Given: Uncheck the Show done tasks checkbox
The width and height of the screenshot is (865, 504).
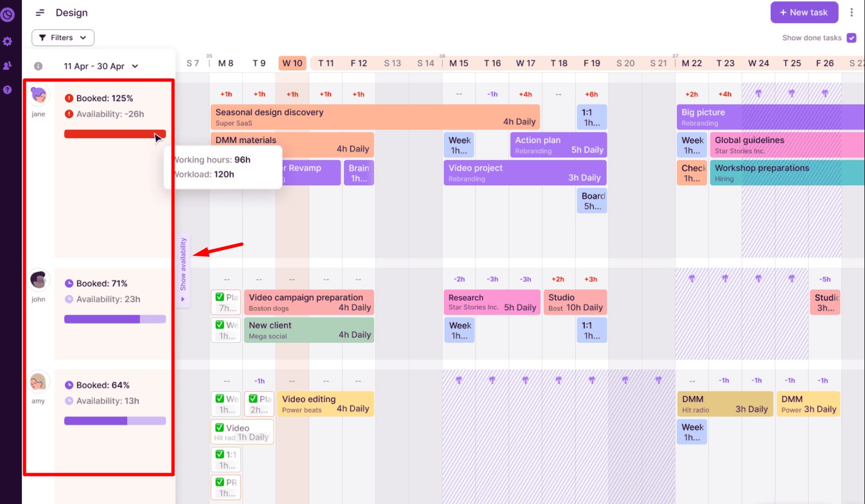Looking at the screenshot, I should (851, 38).
